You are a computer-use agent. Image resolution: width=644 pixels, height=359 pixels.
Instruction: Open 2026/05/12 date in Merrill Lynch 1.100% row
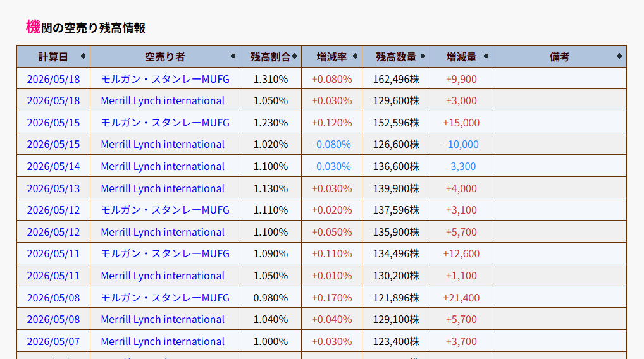53,232
